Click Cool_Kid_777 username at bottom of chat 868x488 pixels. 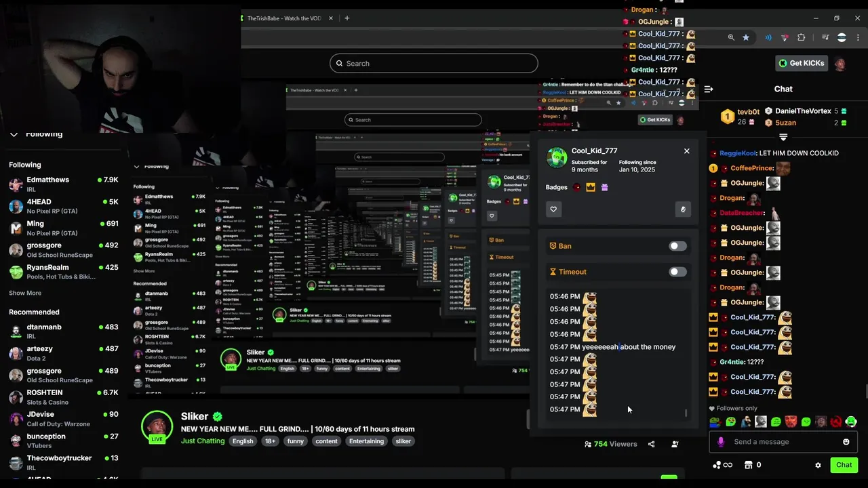click(x=752, y=392)
